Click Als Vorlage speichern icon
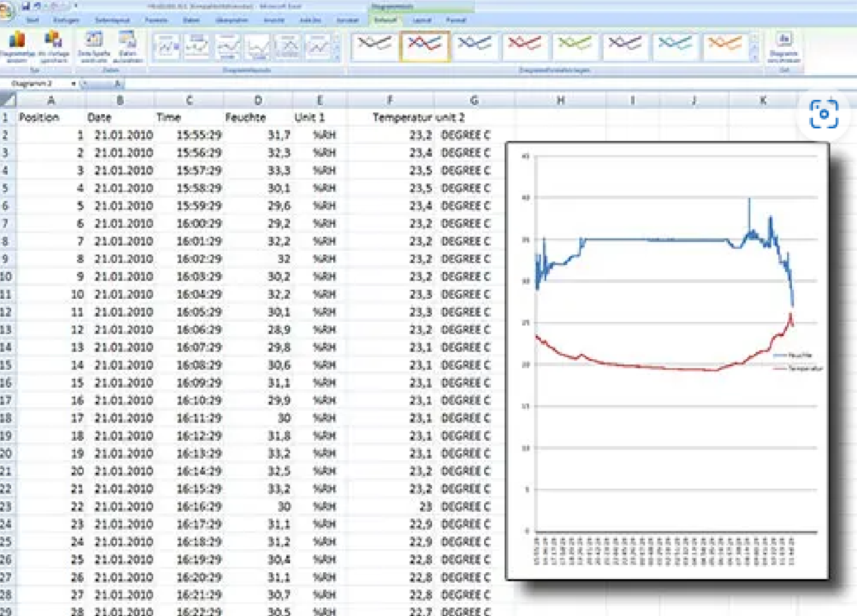 pos(54,46)
